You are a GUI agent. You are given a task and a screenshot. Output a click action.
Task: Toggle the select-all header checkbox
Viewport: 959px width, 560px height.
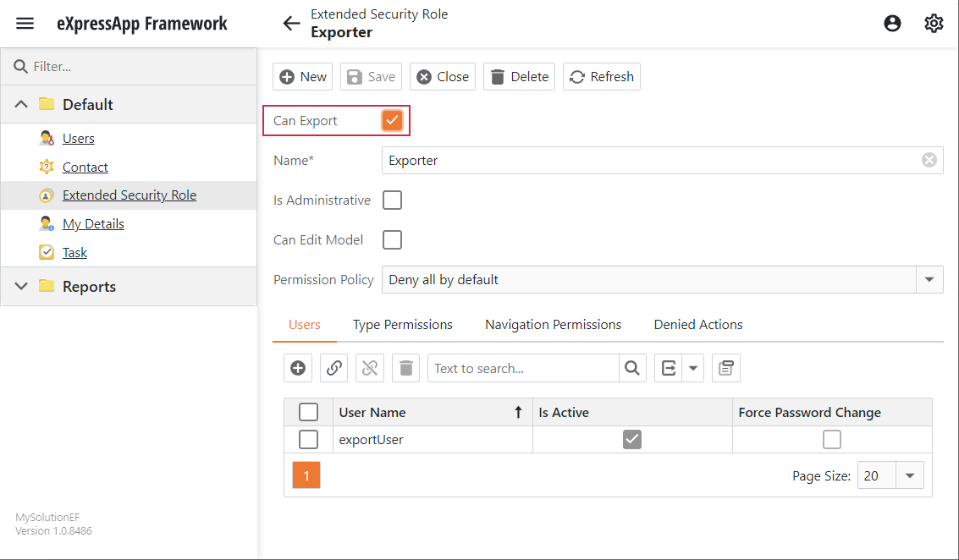pos(308,412)
